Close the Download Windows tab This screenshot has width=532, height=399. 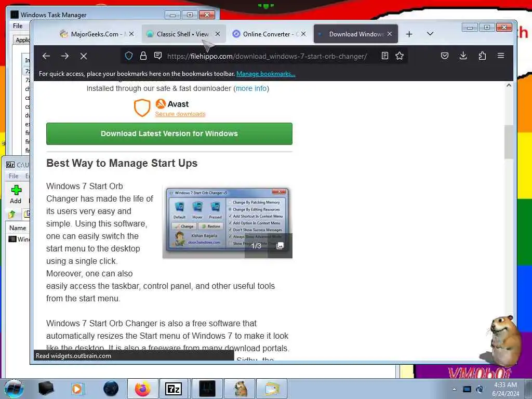coord(390,34)
